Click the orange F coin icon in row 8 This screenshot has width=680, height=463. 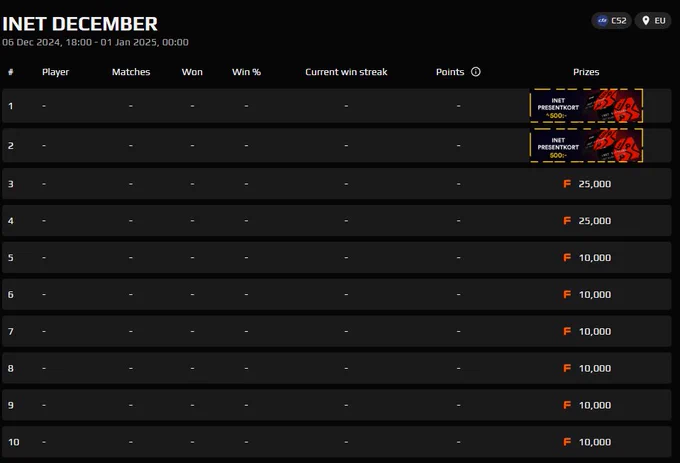(x=567, y=368)
